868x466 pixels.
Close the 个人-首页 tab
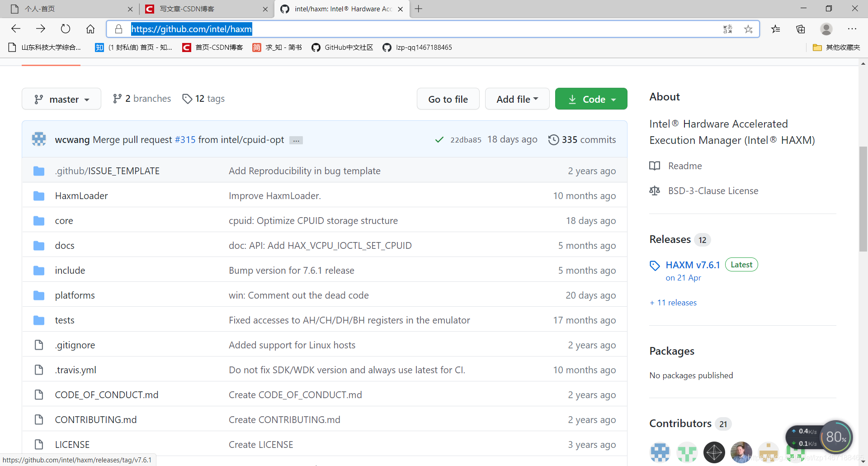coord(130,9)
